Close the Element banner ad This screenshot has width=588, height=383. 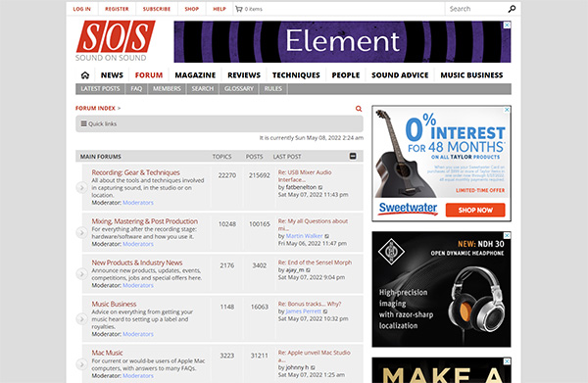(507, 25)
